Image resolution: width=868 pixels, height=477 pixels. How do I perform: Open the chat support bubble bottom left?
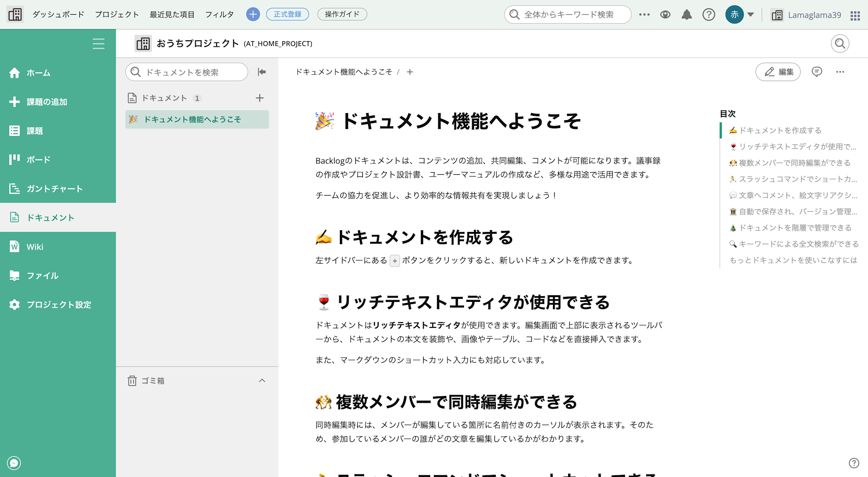click(x=13, y=463)
